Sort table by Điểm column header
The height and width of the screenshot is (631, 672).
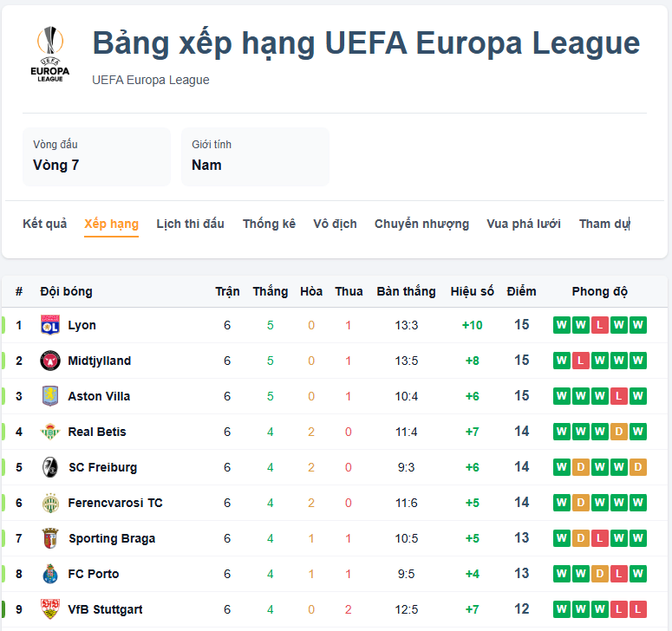(x=521, y=291)
